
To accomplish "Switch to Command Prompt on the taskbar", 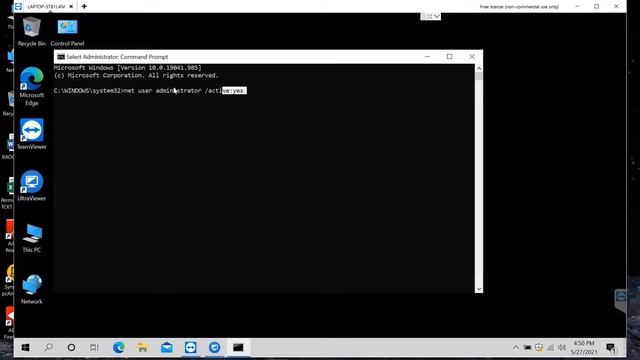I will tap(238, 347).
